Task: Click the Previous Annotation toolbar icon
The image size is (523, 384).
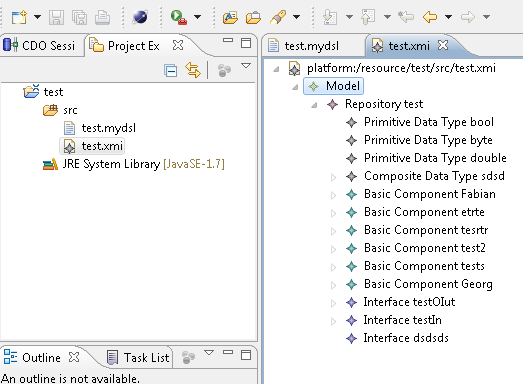Action: (x=368, y=17)
